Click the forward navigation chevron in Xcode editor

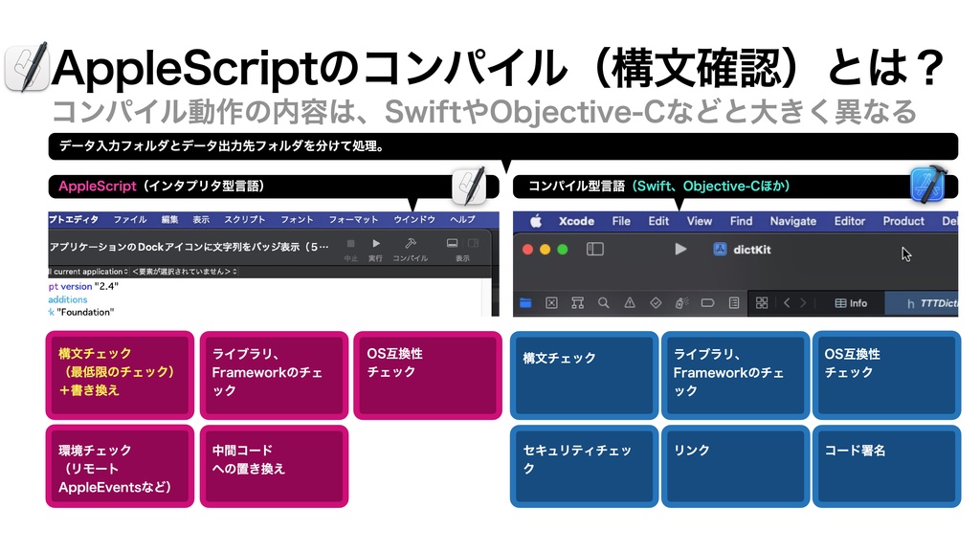[802, 302]
